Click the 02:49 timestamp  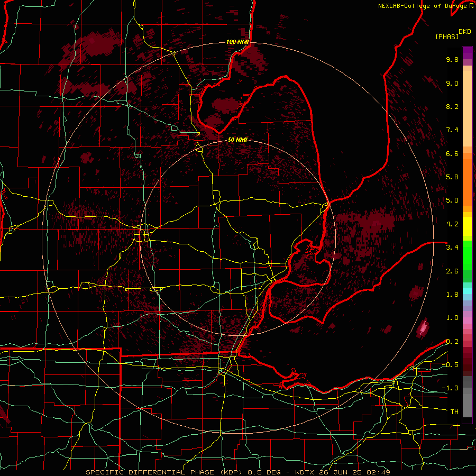[379, 472]
